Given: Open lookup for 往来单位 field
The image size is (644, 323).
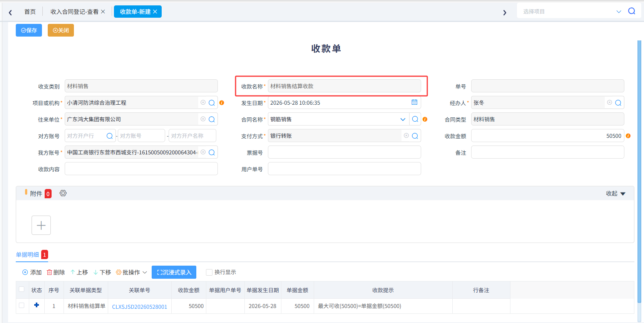Looking at the screenshot, I should (212, 119).
